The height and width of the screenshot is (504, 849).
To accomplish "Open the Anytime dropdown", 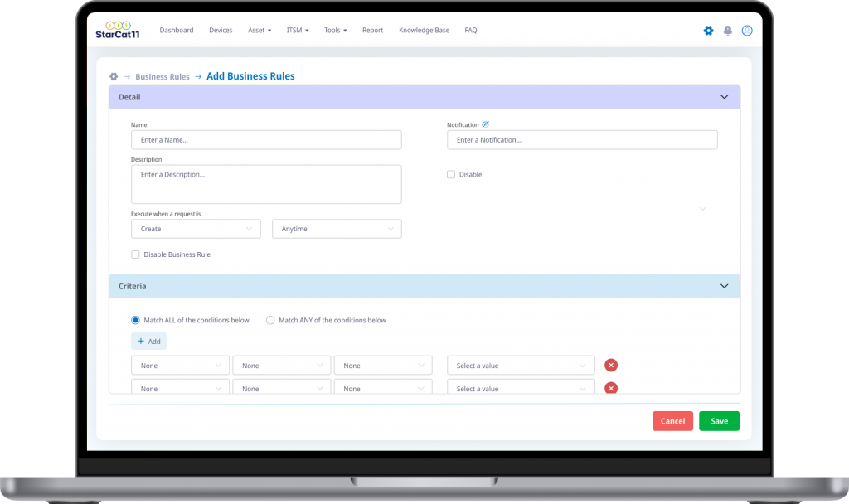I will click(x=337, y=229).
